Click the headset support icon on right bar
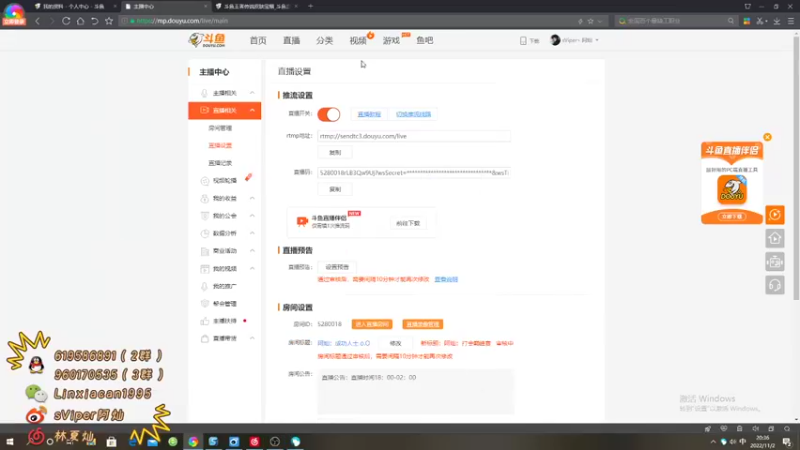 coord(774,285)
